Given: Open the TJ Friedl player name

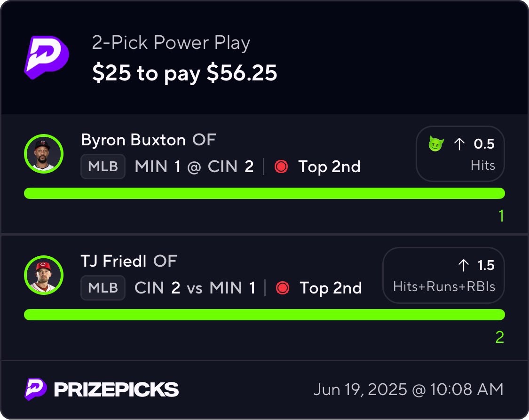Looking at the screenshot, I should (x=113, y=261).
